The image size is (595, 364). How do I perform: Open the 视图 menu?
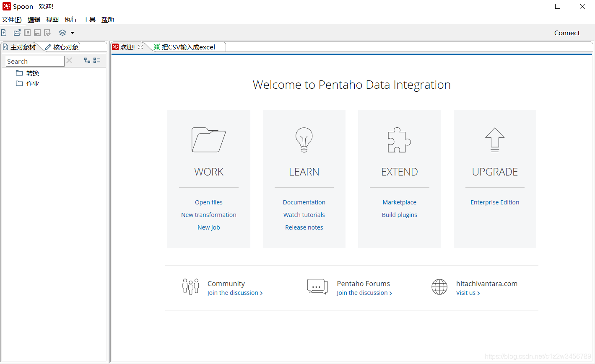[52, 20]
